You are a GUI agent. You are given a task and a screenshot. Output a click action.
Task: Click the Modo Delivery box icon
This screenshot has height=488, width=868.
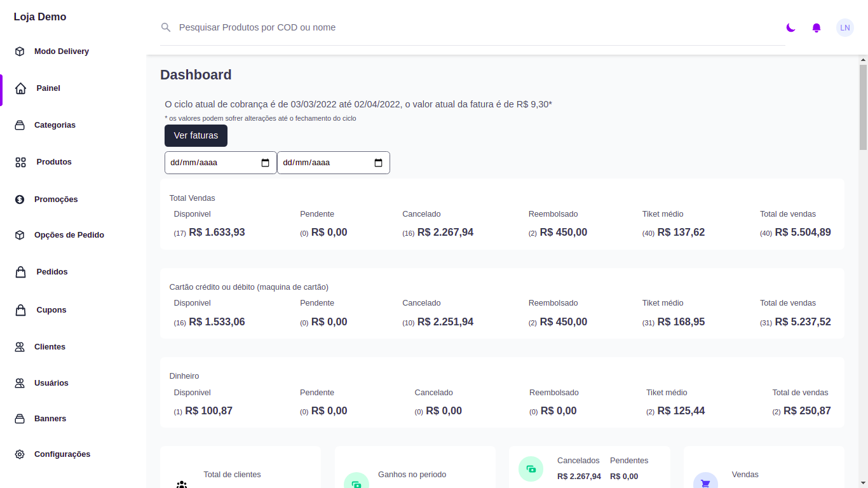coord(20,51)
